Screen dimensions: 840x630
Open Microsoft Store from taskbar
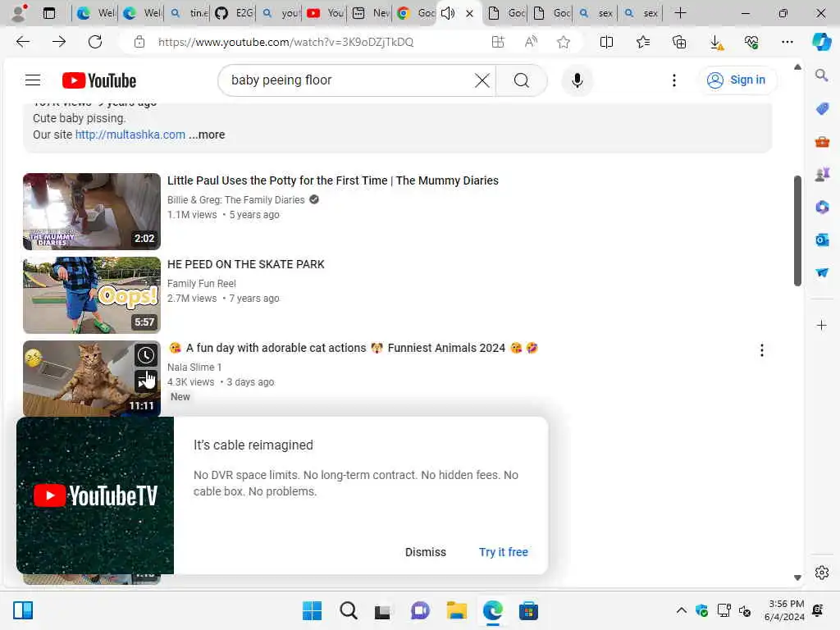528,610
